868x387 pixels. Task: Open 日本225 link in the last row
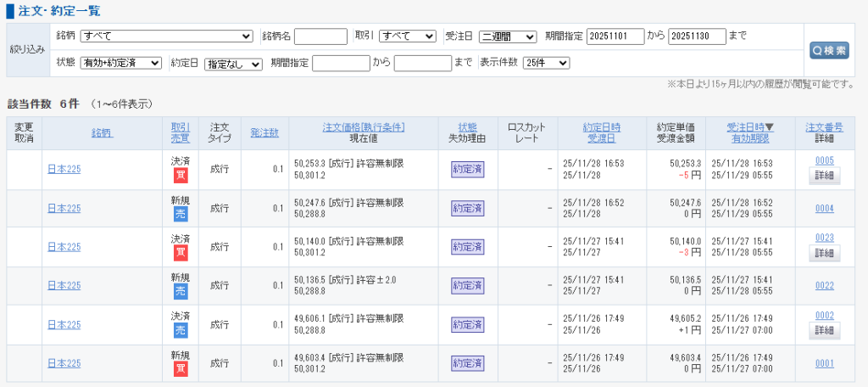64,363
